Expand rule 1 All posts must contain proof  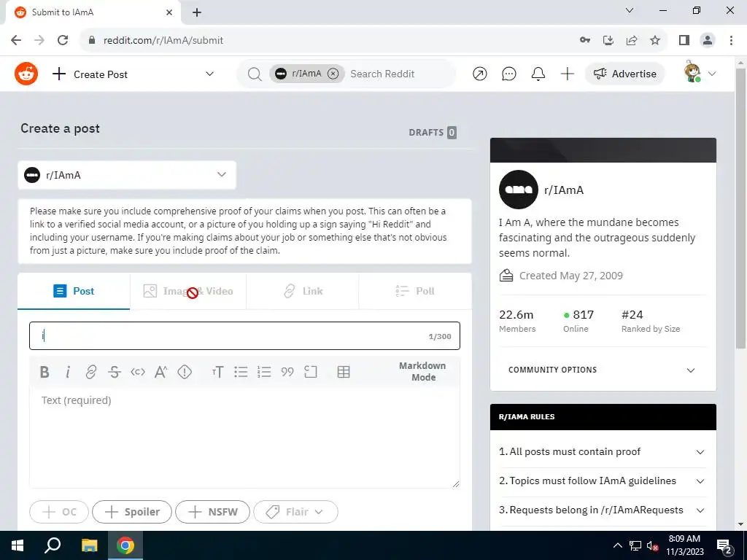coord(602,452)
